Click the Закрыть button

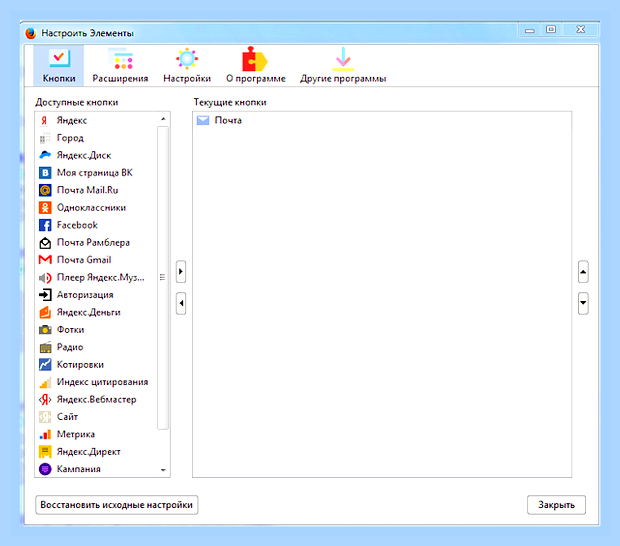click(556, 505)
